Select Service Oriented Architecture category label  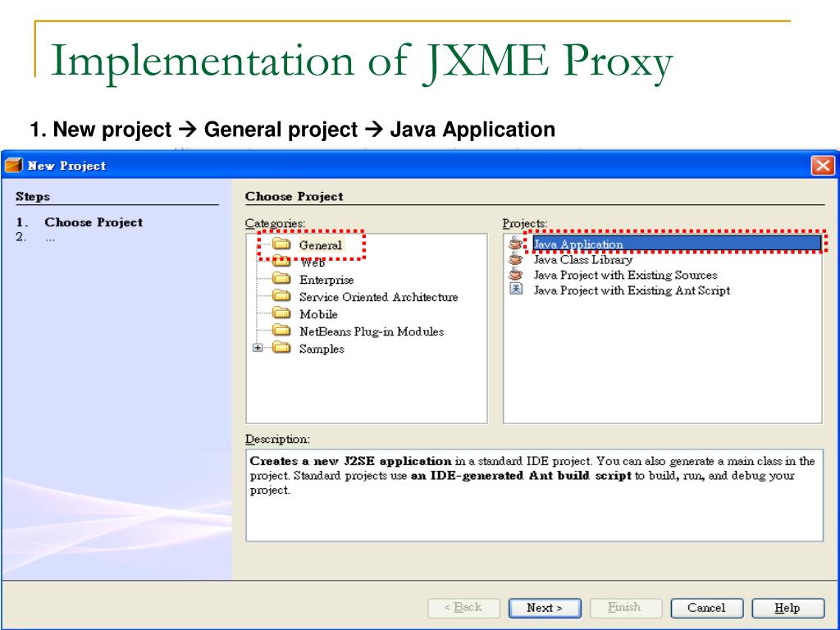click(x=378, y=297)
